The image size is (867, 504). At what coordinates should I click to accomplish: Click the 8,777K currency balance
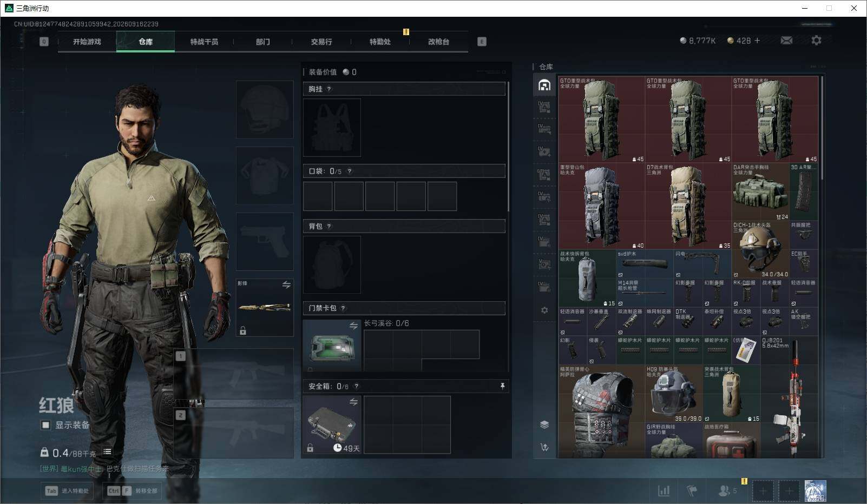(x=698, y=41)
